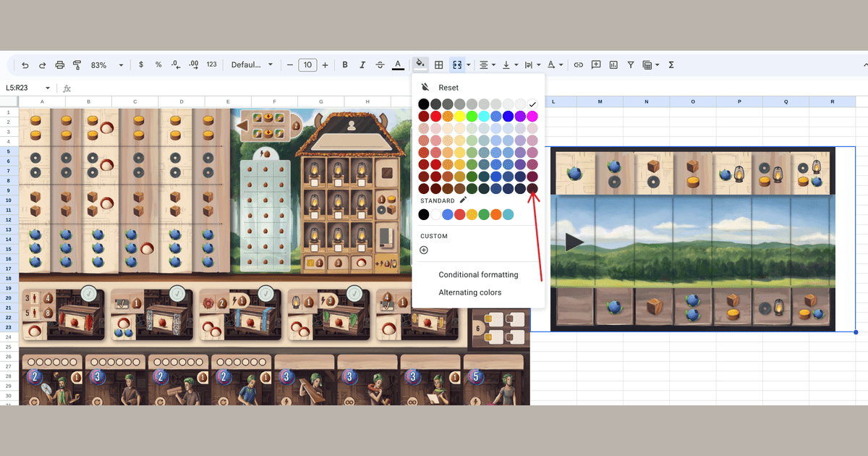Open the Borders tool

[x=438, y=64]
